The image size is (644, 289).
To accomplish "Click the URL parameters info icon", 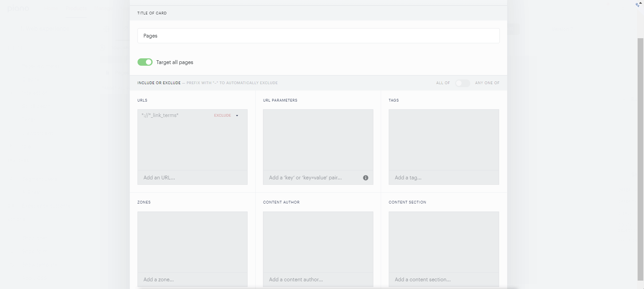I will (366, 178).
